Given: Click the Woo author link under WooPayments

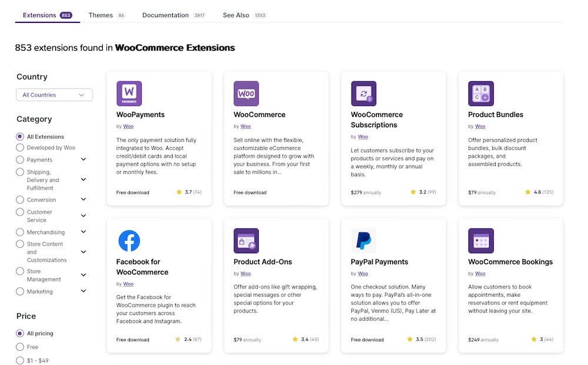Looking at the screenshot, I should click(128, 126).
